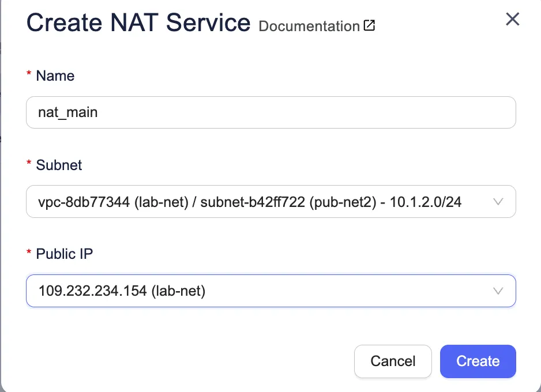The image size is (541, 392).
Task: Click the Subnet field label
Action: coord(59,165)
